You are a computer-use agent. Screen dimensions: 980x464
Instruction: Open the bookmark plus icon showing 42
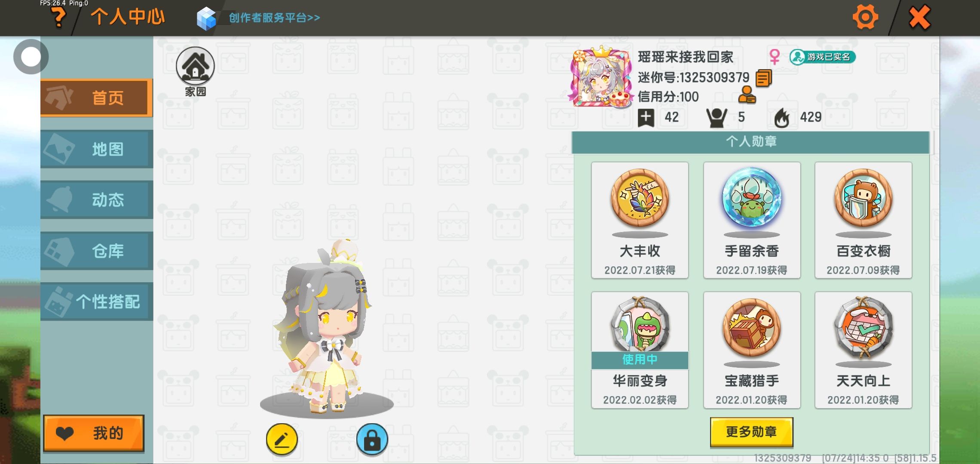pos(646,117)
